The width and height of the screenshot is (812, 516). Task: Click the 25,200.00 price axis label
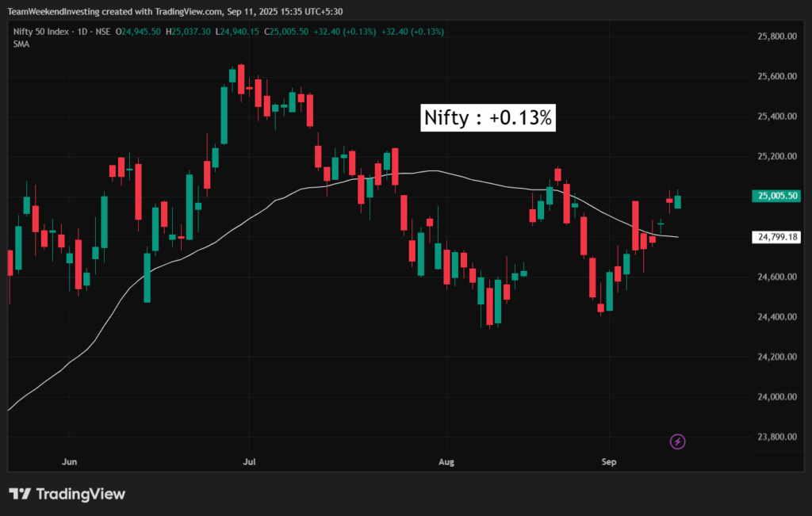pyautogui.click(x=777, y=156)
